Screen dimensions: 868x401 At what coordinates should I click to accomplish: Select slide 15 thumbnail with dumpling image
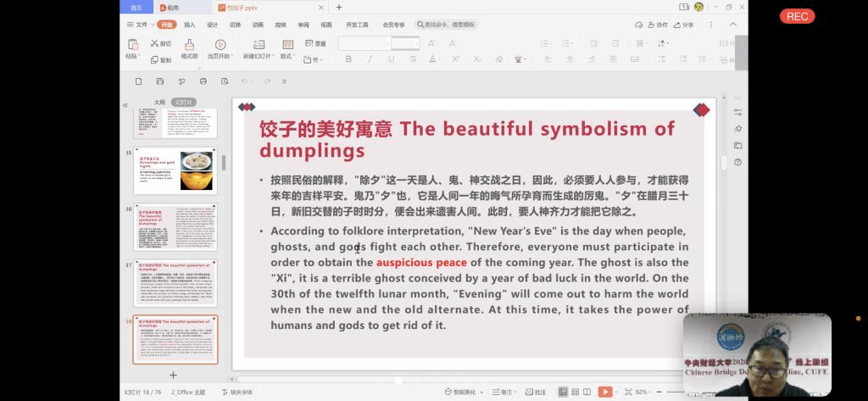click(x=176, y=170)
